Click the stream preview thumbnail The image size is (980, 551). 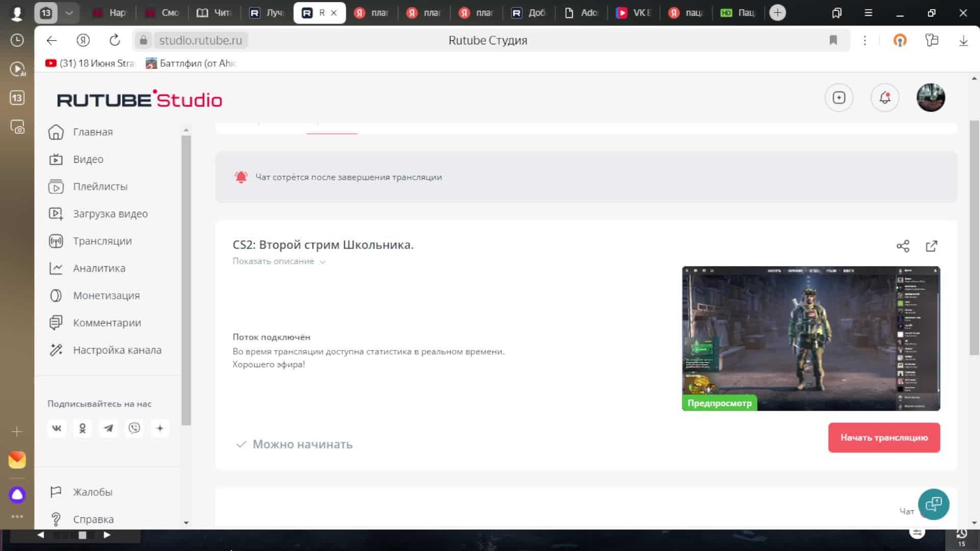click(x=811, y=338)
